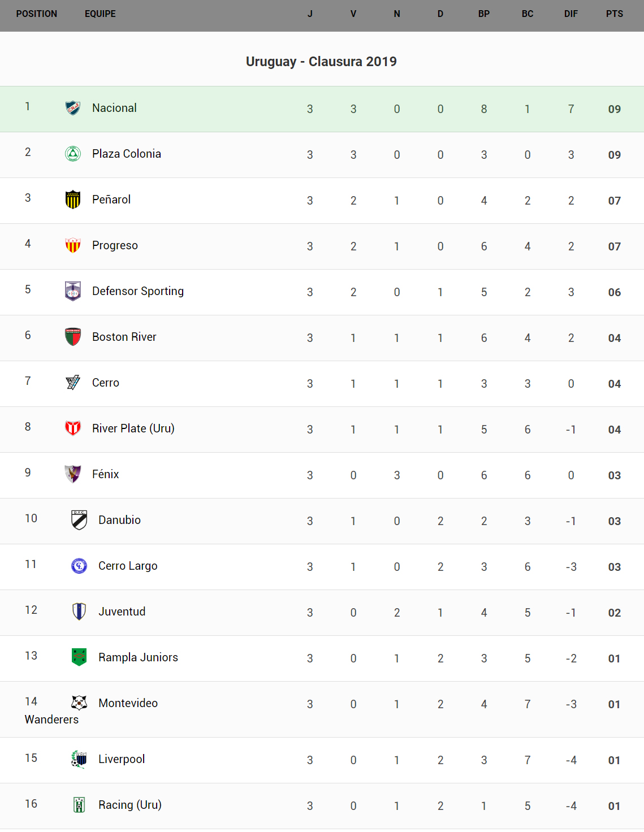
Task: Click the Nacional club crest icon
Action: pos(73,108)
